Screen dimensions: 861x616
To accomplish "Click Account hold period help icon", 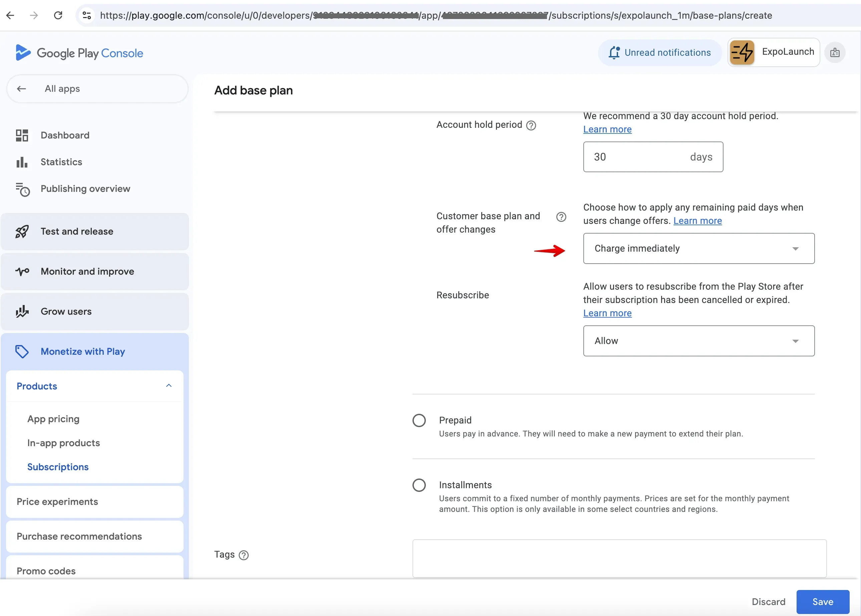I will point(531,125).
